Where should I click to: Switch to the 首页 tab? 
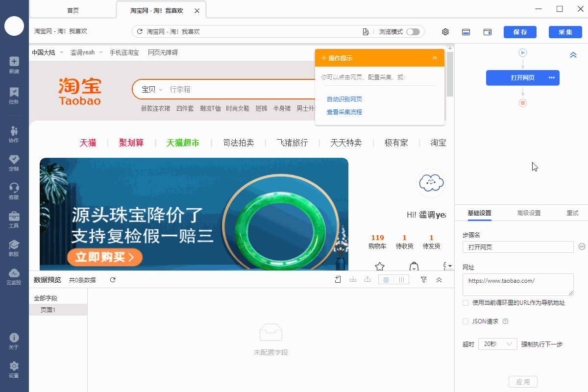[73, 10]
